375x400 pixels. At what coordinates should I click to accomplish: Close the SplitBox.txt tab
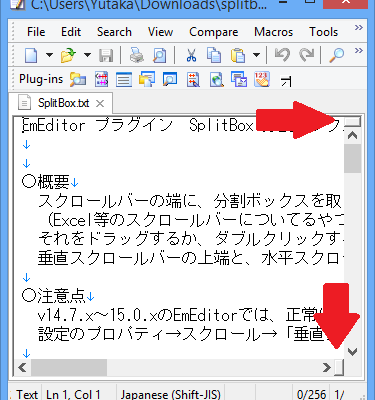100,103
